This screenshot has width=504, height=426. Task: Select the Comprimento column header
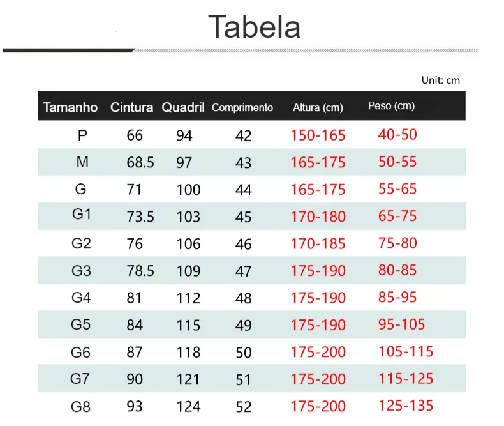coord(242,107)
